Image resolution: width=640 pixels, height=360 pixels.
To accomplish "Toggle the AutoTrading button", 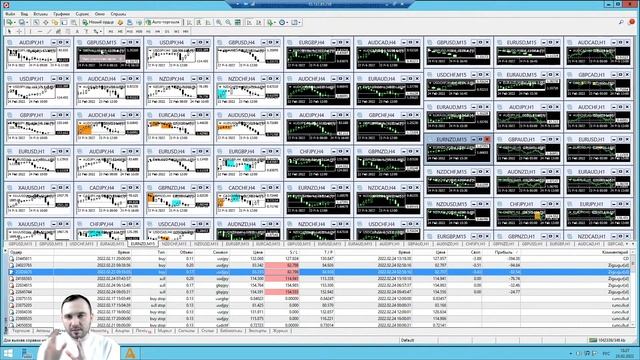I will point(163,22).
